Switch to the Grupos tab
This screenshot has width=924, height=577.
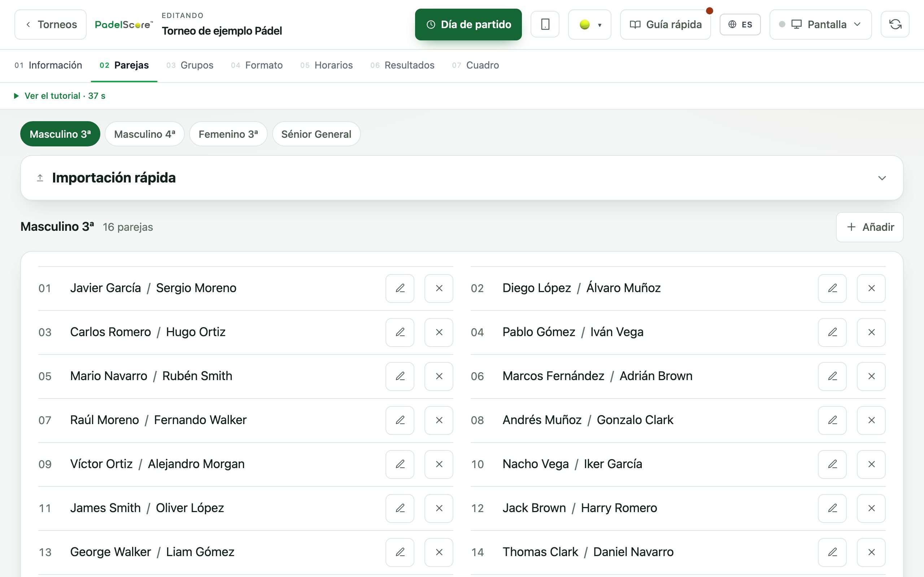(x=190, y=65)
